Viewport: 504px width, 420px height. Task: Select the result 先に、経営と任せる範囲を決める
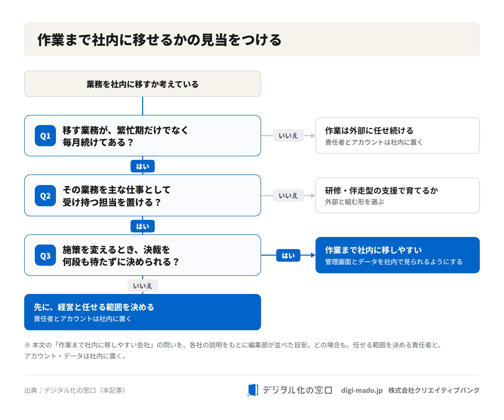coord(143,312)
